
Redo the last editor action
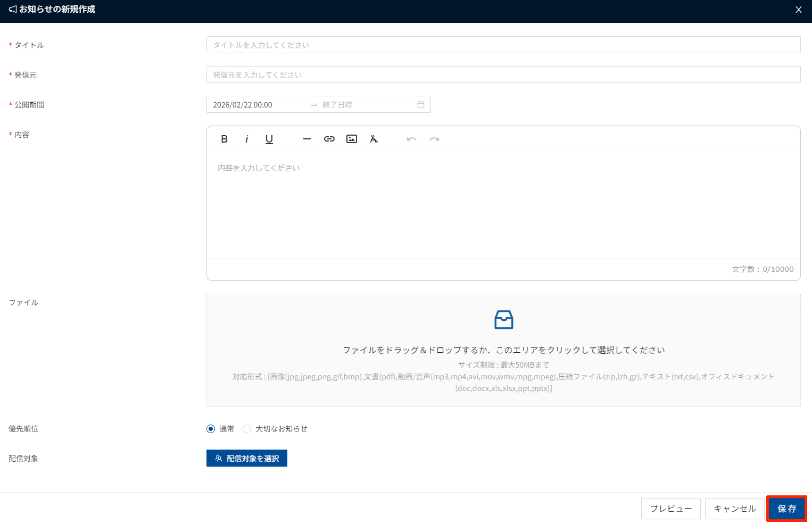click(434, 139)
